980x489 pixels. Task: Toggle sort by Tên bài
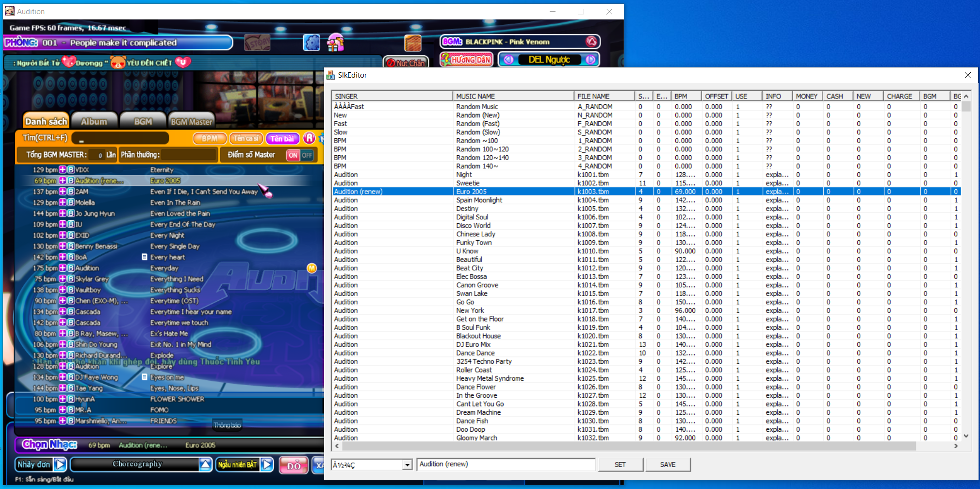282,138
